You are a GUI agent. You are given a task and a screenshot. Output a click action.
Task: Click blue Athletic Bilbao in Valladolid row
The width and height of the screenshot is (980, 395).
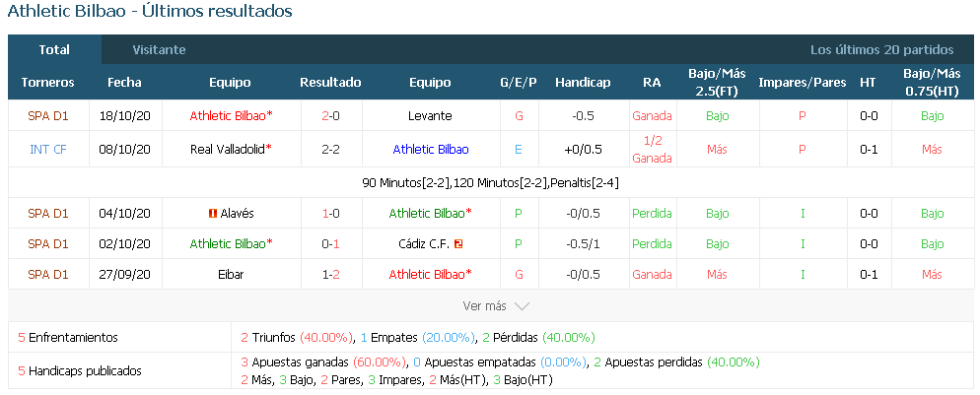[431, 150]
